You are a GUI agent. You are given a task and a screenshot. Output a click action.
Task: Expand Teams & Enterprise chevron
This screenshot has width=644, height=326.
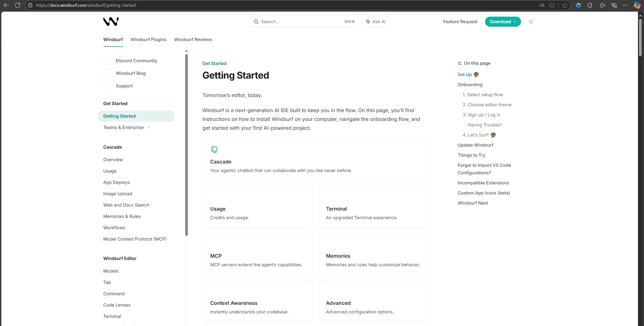(x=149, y=127)
